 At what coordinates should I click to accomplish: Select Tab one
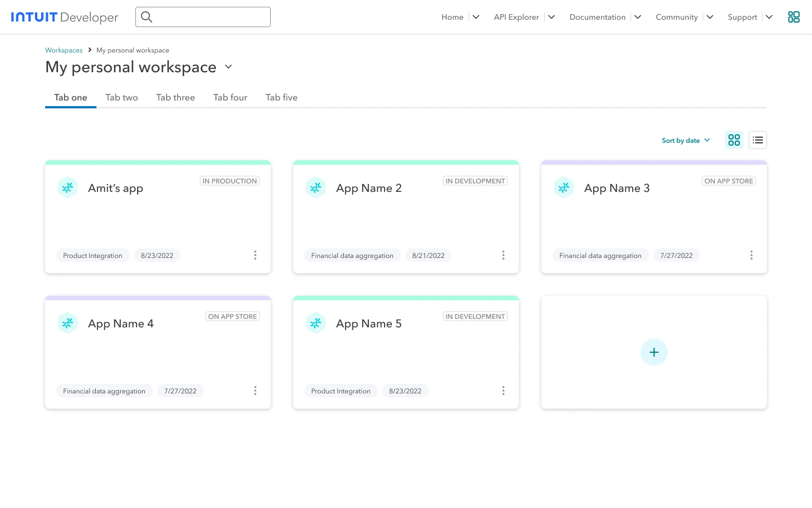tap(70, 98)
